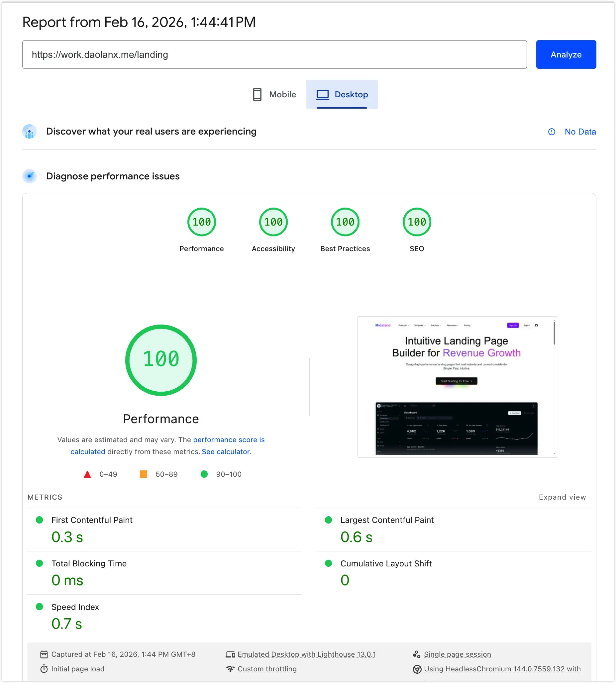Screen dimensions: 616x683
Task: Jump to SEO score gauge
Action: point(417,222)
